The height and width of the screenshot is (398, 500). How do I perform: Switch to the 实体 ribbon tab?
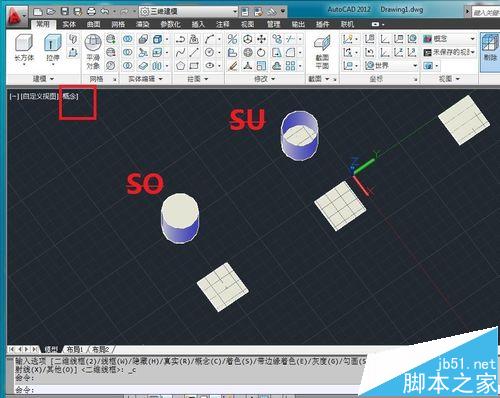69,24
